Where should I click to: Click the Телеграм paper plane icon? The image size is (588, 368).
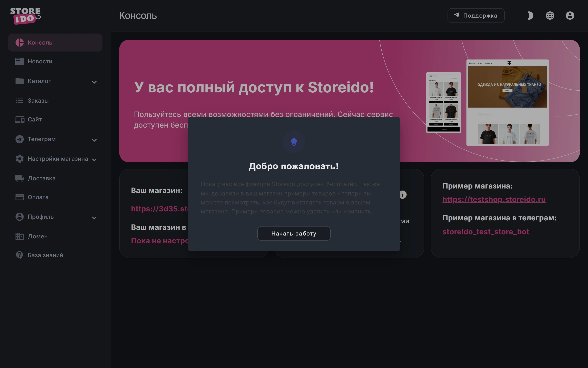pos(20,139)
